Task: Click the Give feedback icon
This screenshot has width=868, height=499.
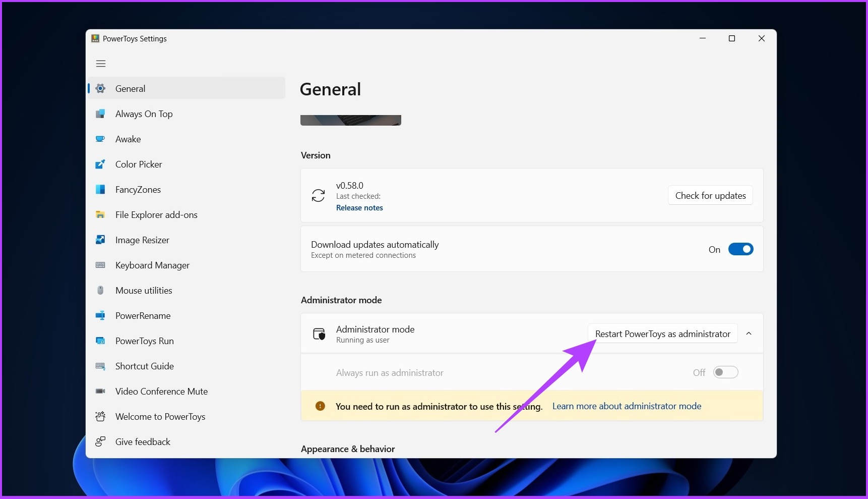Action: (100, 441)
